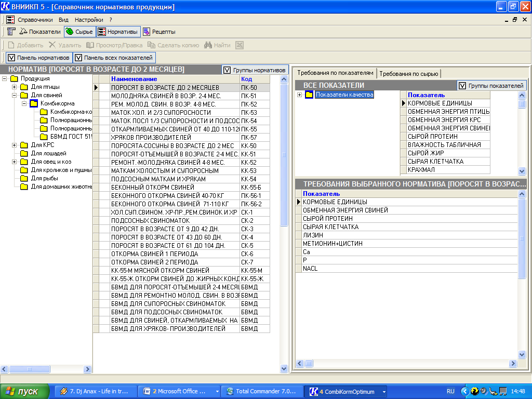
Task: Click the Нормативы toolbar button
Action: [x=118, y=32]
